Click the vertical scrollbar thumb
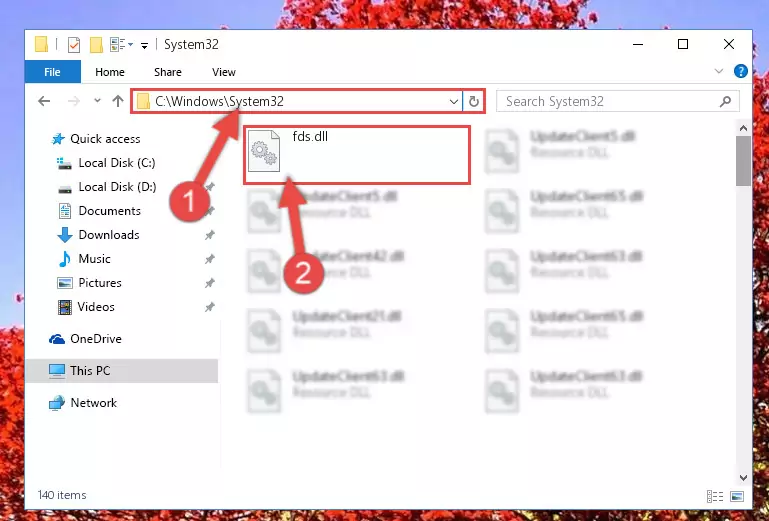 tap(743, 161)
